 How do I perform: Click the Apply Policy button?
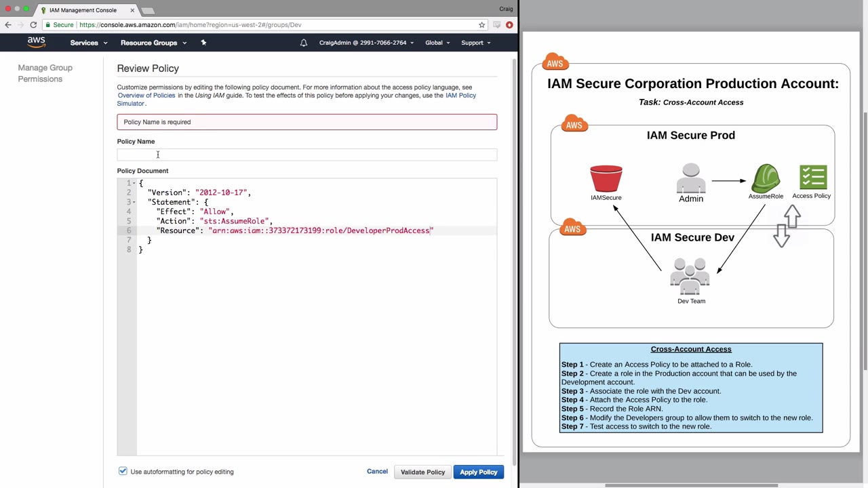(478, 472)
